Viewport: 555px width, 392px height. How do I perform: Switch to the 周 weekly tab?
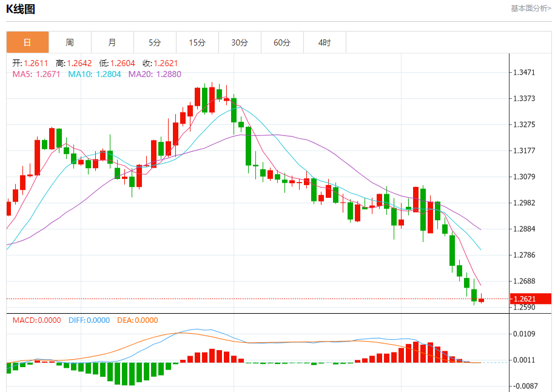coord(70,42)
